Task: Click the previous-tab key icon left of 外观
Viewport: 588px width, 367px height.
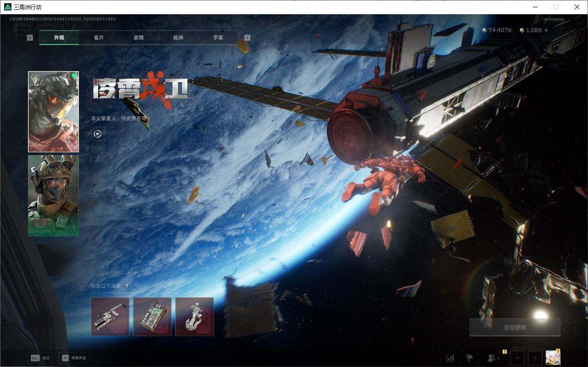Action: pos(30,38)
